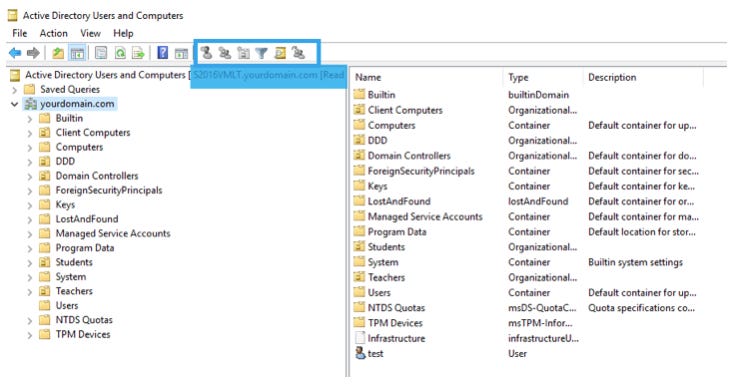This screenshot has width=753, height=385.
Task: Refresh the view using toolbar icon
Action: click(120, 53)
